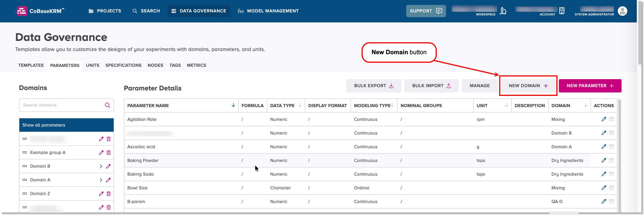Sort by Domain column arrow
This screenshot has width=644, height=215.
[585, 105]
